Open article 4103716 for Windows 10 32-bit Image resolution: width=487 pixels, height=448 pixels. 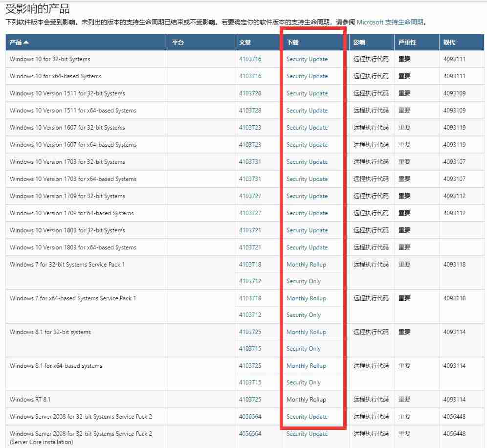pos(250,59)
